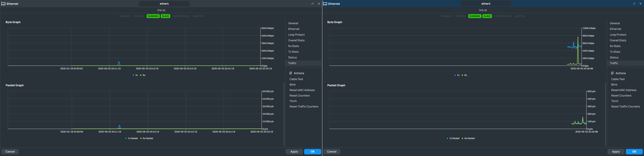Open General tab in right window
Image resolution: width=644 pixels, height=156 pixels.
[x=625, y=23]
